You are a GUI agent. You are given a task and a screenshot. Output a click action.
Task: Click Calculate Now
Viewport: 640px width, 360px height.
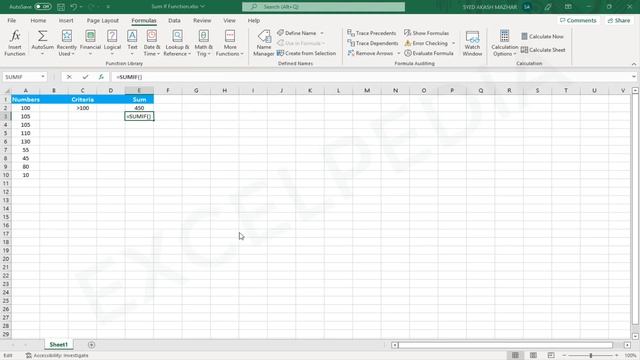542,36
